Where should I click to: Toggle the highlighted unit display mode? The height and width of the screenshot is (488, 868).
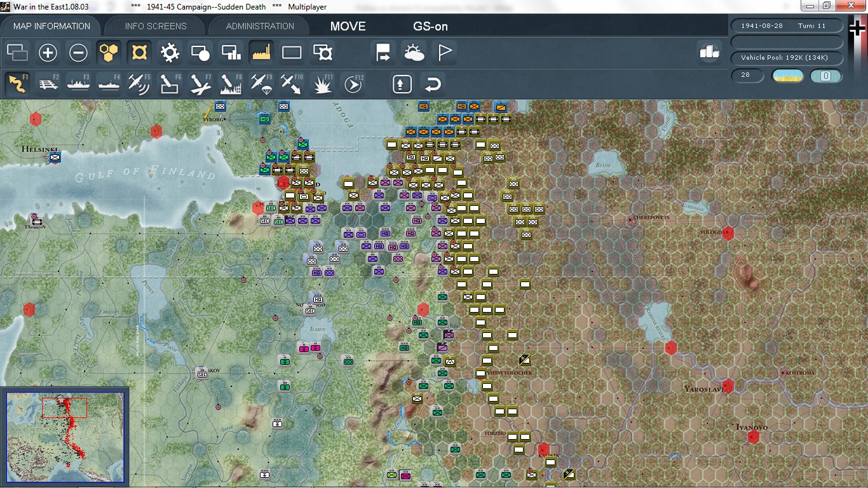coord(139,53)
